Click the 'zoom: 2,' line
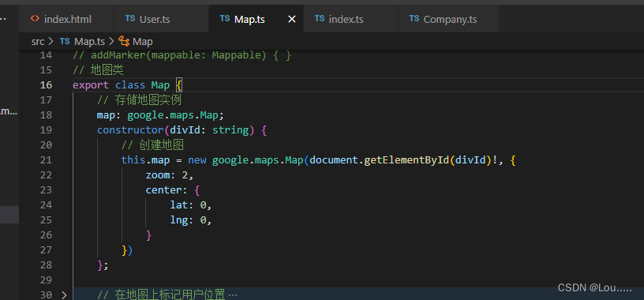 169,175
